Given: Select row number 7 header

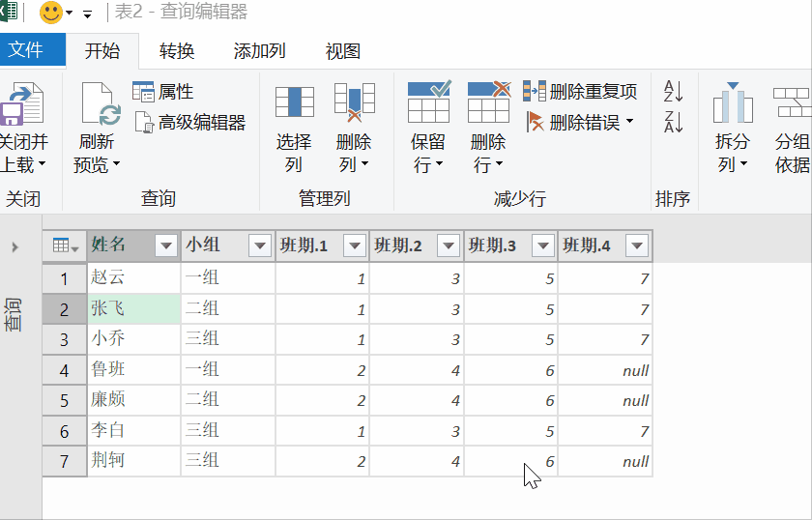Looking at the screenshot, I should [64, 461].
